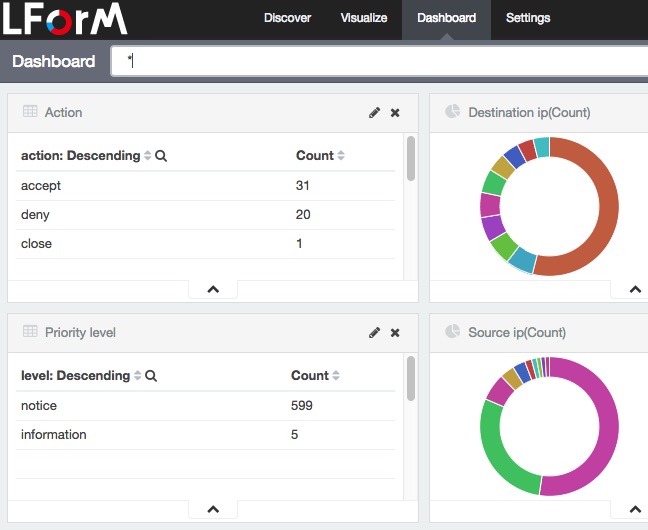Collapse Destination ip panel with chevron
The image size is (648, 530).
(635, 289)
